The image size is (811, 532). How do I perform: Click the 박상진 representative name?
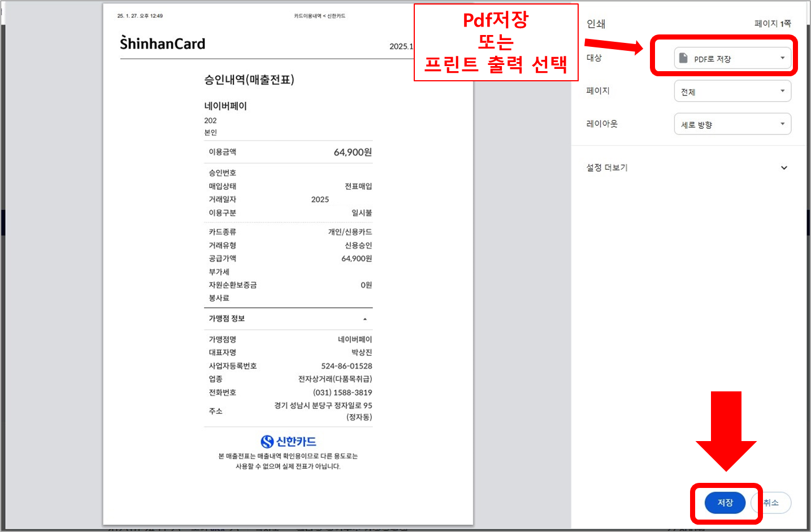362,352
